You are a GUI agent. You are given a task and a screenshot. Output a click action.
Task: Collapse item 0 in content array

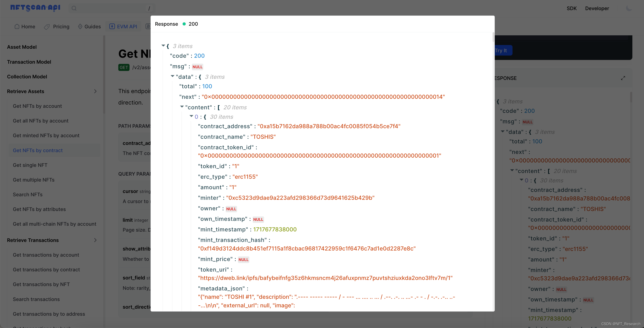click(x=191, y=116)
